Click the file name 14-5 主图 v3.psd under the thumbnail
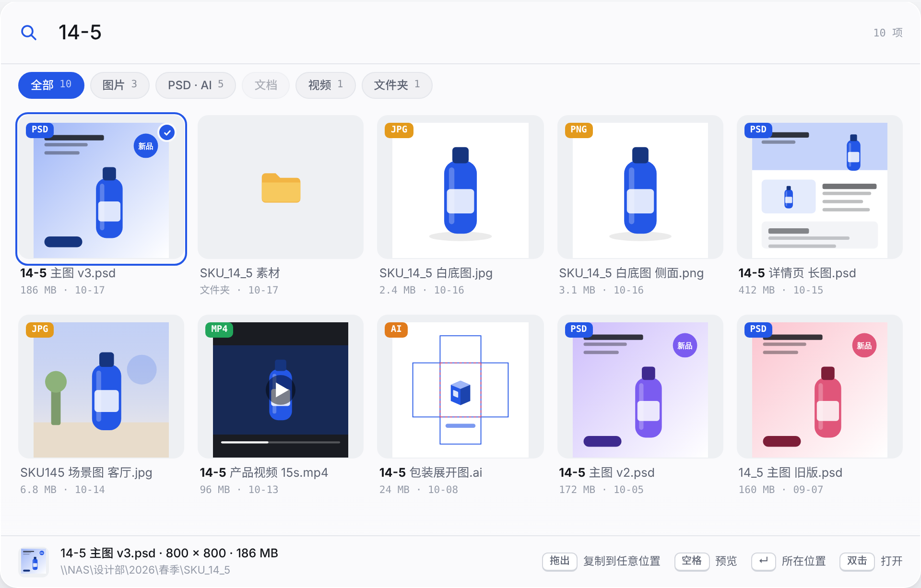 point(68,273)
